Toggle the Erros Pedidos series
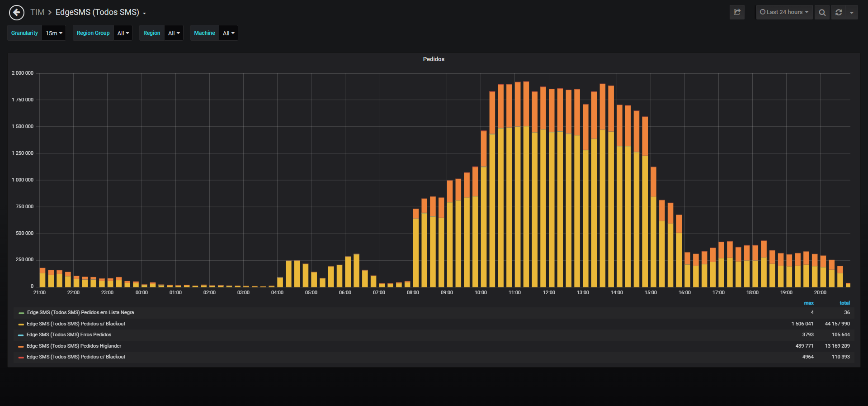Viewport: 868px width, 406px height. (x=69, y=334)
